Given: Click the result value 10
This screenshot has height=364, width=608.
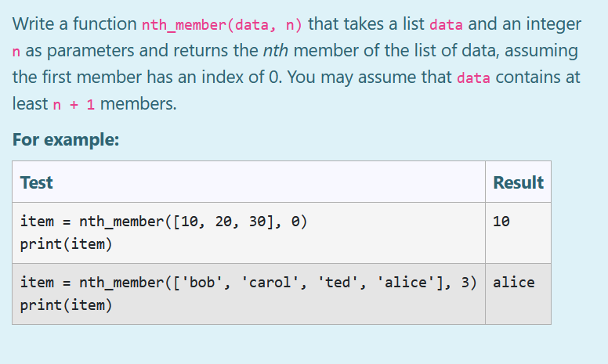Looking at the screenshot, I should coord(501,222).
